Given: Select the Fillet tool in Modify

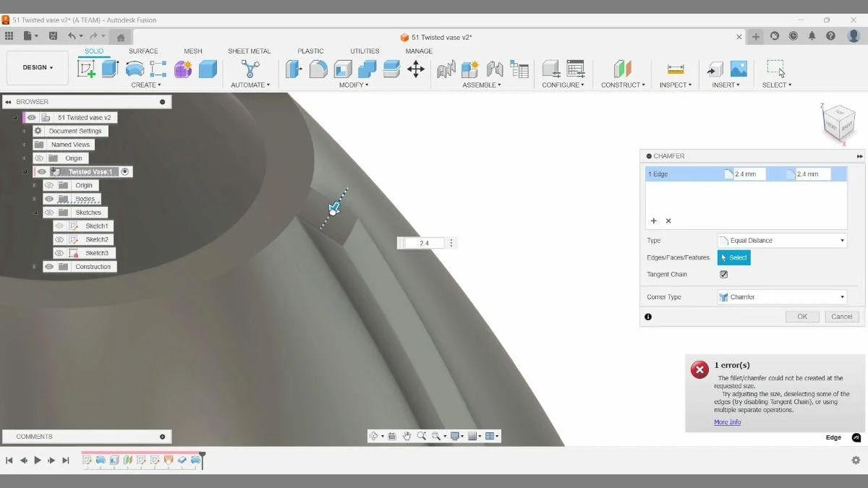Looking at the screenshot, I should [319, 68].
